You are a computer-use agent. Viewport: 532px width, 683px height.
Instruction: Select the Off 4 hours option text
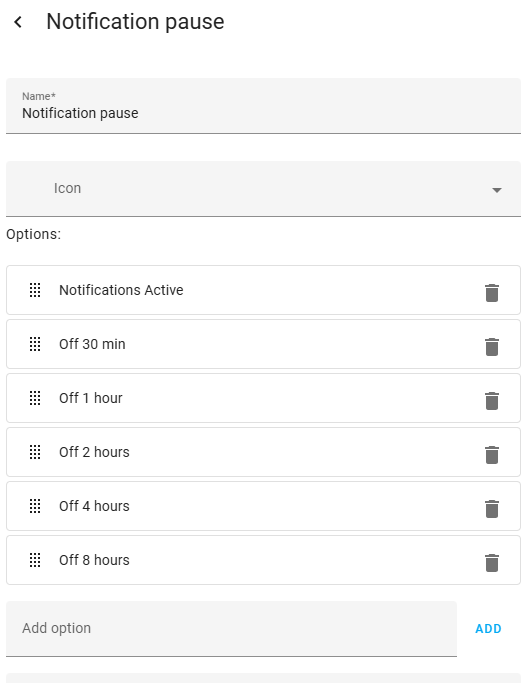[94, 506]
